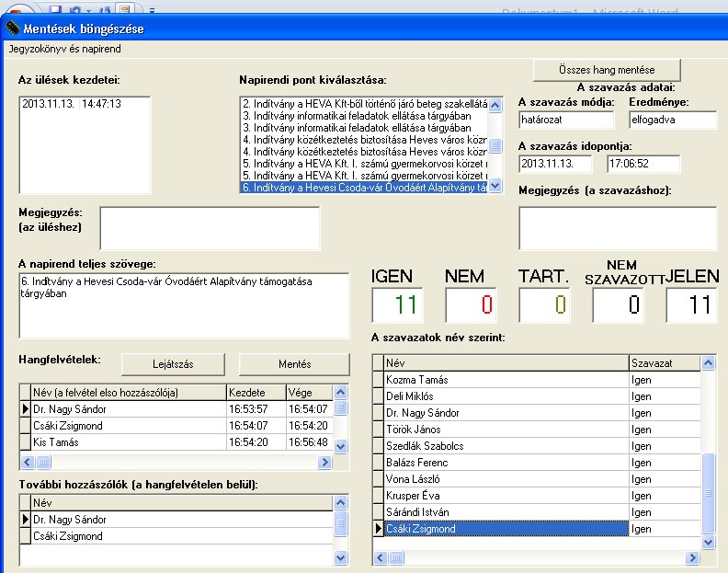Open the Jegyzokönyv és napirend menu
Viewport: 728px width, 573px height.
[64, 49]
